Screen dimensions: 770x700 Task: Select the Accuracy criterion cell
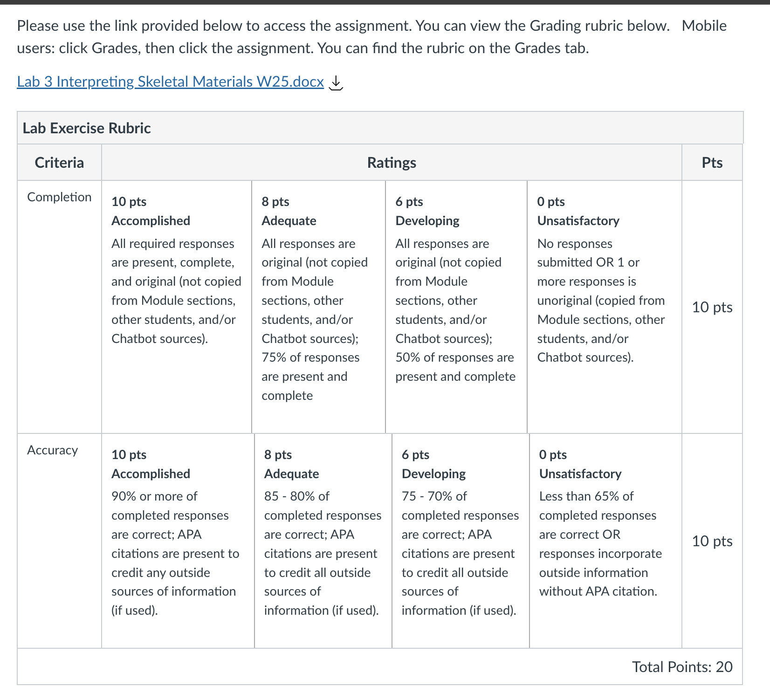click(59, 541)
